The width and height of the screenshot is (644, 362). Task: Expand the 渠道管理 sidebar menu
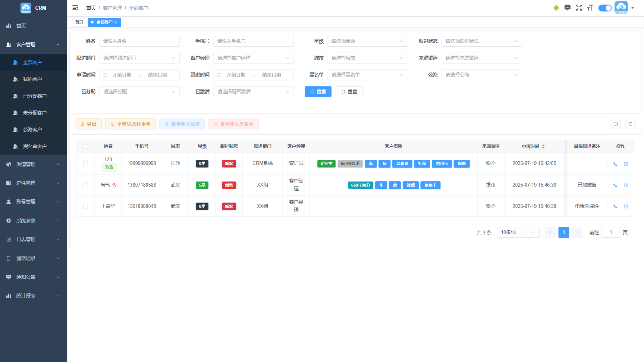pos(34,164)
